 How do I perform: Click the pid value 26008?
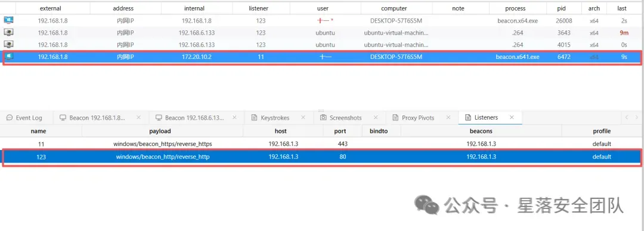564,20
